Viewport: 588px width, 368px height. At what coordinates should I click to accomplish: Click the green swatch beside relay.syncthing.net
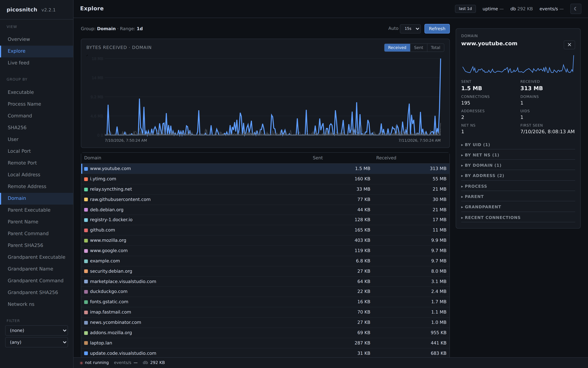pos(86,189)
